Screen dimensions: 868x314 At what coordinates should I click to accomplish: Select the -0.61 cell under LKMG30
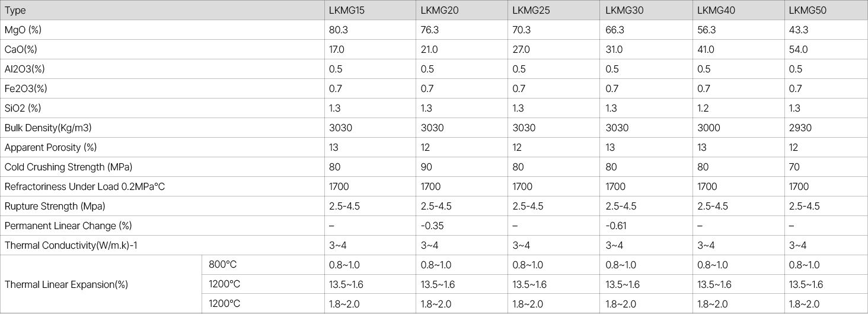pyautogui.click(x=616, y=226)
